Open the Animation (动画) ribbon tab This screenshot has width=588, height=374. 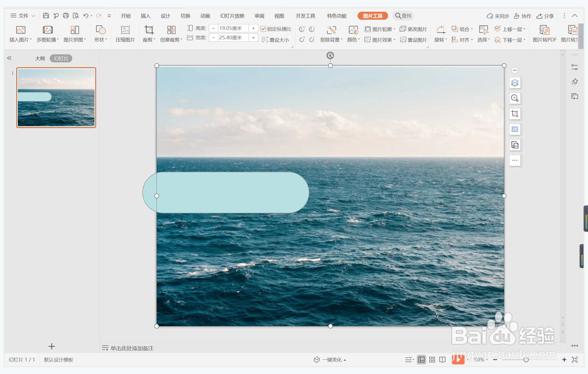205,16
